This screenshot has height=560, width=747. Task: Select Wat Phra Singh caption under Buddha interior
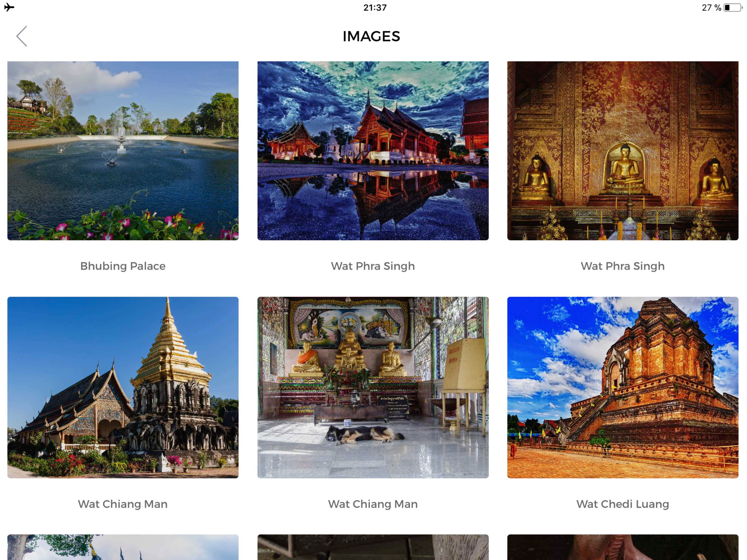[x=622, y=266]
